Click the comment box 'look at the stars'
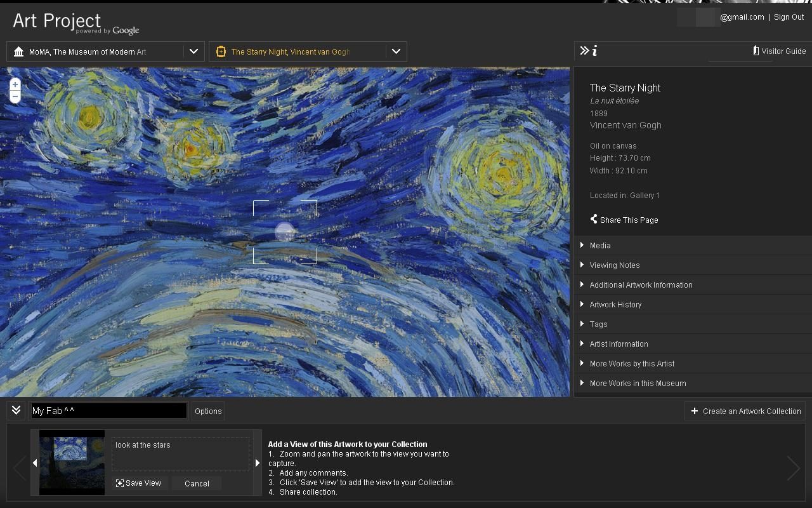Viewport: 812px width, 508px height. point(180,454)
